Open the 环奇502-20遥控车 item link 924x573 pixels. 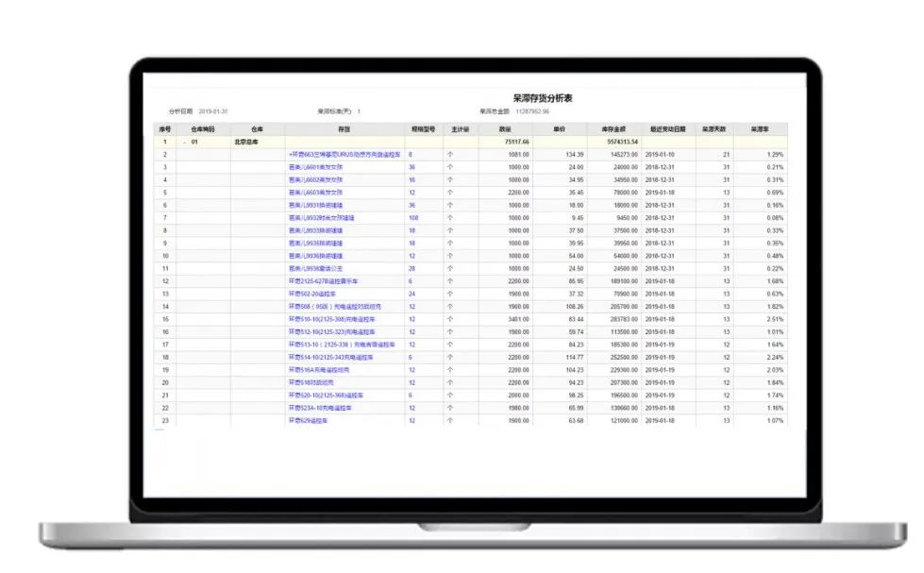312,294
